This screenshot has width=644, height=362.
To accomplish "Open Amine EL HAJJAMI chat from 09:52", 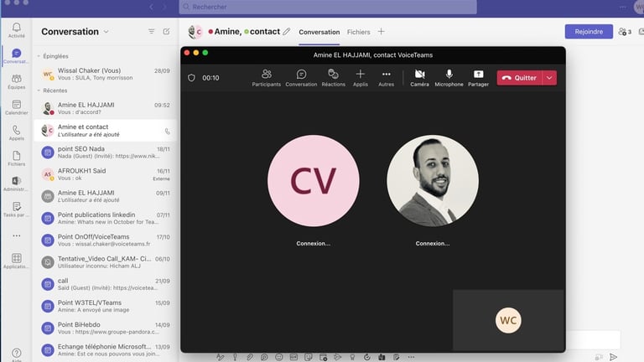I will [106, 108].
